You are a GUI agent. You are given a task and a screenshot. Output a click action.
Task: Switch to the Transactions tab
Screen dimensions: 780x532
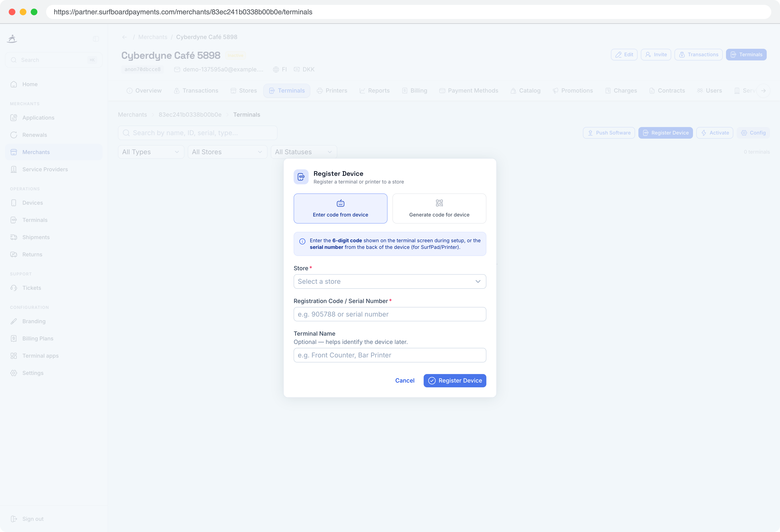(196, 91)
